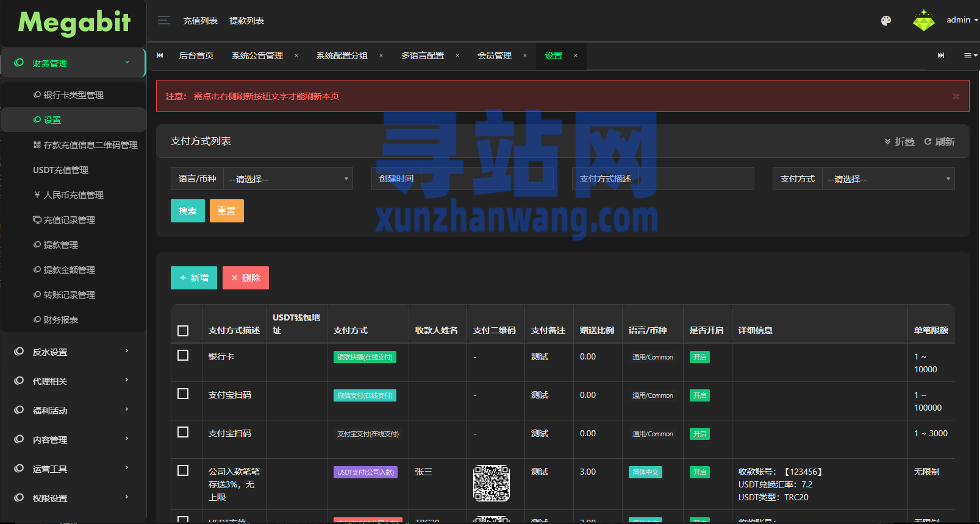Screen dimensions: 980x524
Task: Collapse panel with 折叠 icon
Action: [900, 141]
